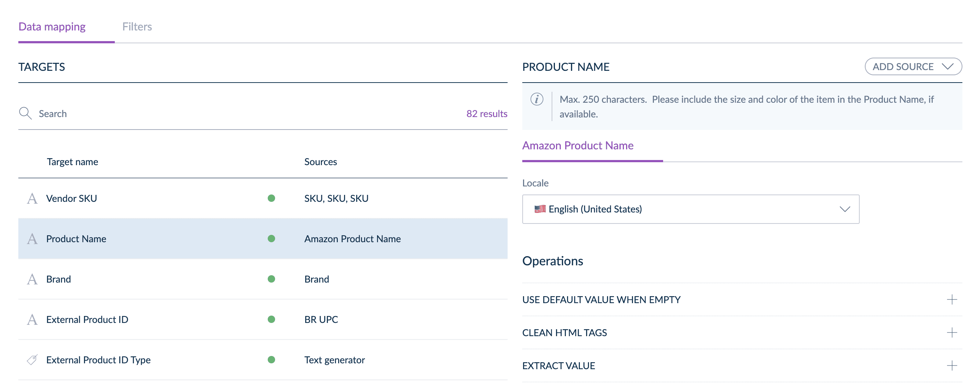Select the Product Name target row
This screenshot has width=980, height=389.
[263, 239]
